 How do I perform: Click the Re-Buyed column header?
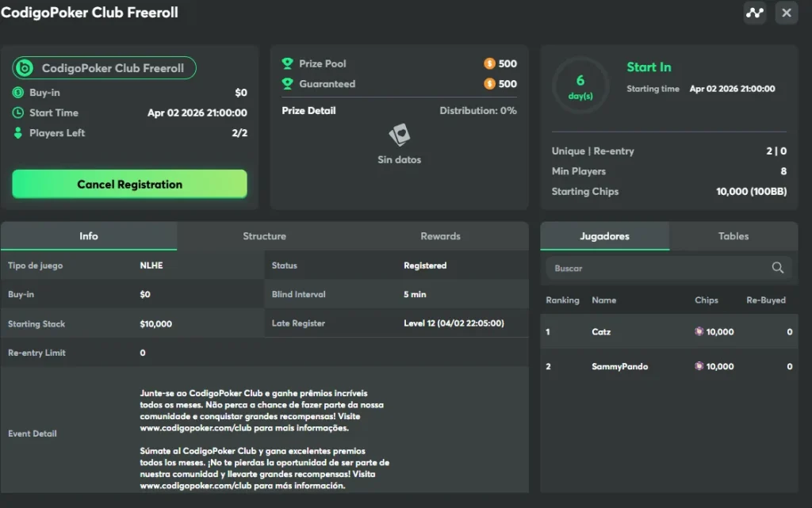(x=766, y=300)
